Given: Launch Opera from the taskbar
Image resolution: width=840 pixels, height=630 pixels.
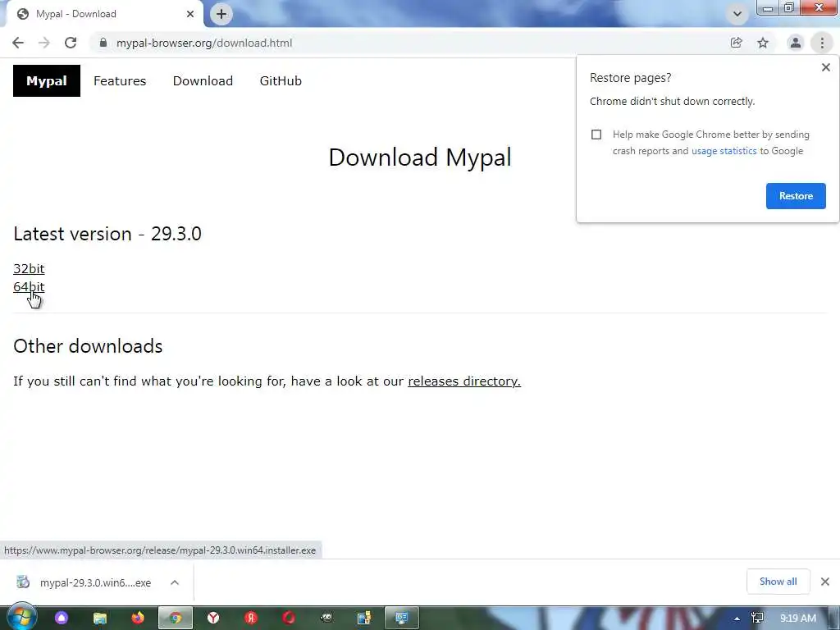Looking at the screenshot, I should 289,619.
